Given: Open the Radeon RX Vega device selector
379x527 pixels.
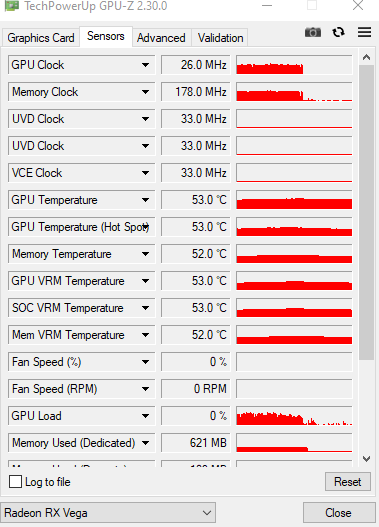Looking at the screenshot, I should coord(108,513).
